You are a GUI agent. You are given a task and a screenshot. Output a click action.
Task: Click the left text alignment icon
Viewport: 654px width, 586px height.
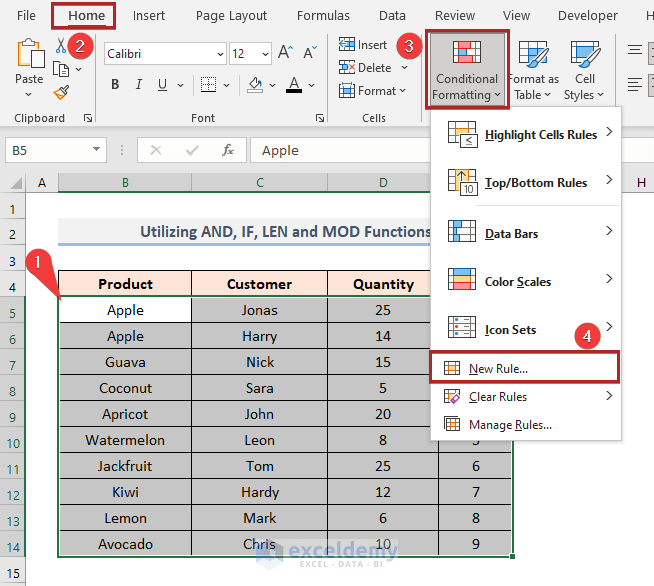click(635, 85)
